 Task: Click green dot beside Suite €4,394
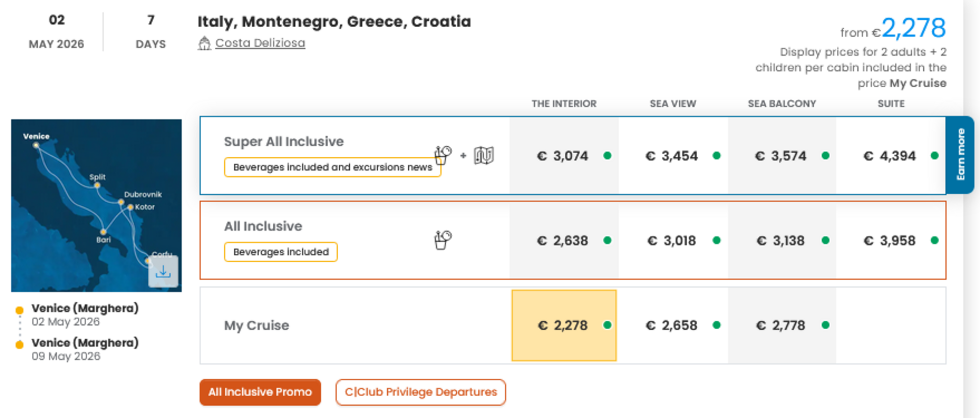935,156
